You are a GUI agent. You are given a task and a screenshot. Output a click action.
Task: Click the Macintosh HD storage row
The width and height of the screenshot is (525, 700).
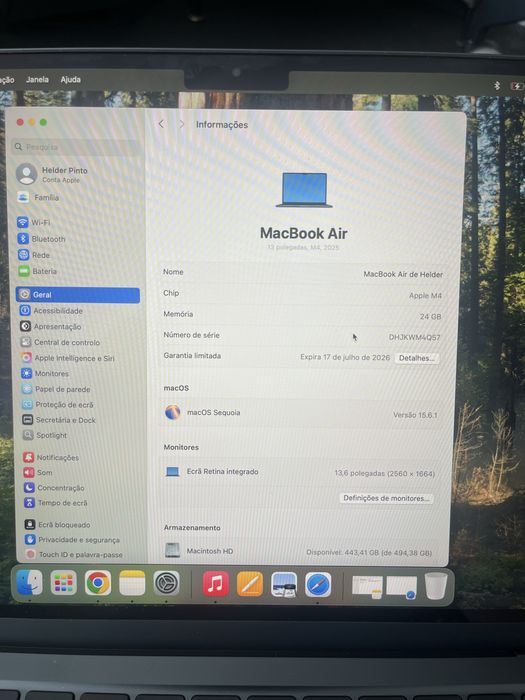(298, 551)
